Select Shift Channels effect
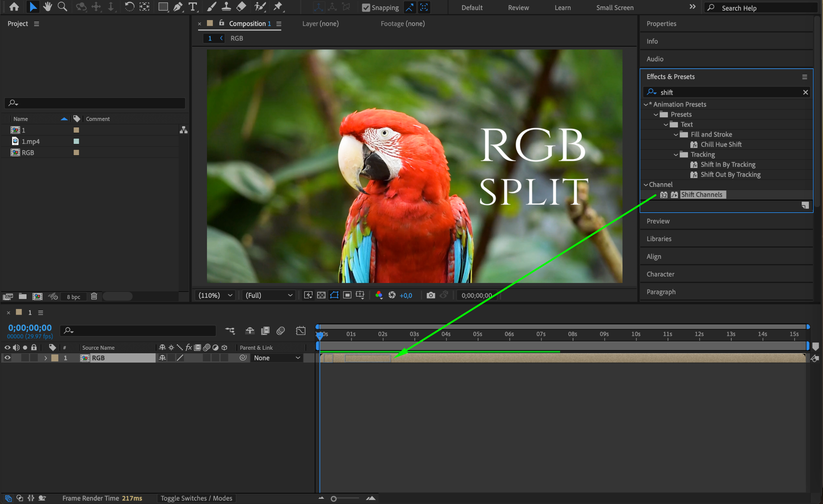This screenshot has width=823, height=504. tap(702, 195)
